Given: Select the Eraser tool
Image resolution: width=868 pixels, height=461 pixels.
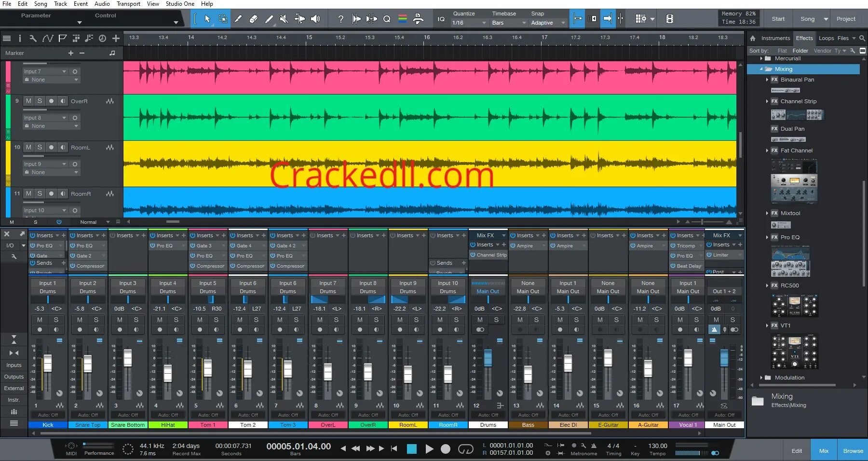Looking at the screenshot, I should tap(254, 19).
